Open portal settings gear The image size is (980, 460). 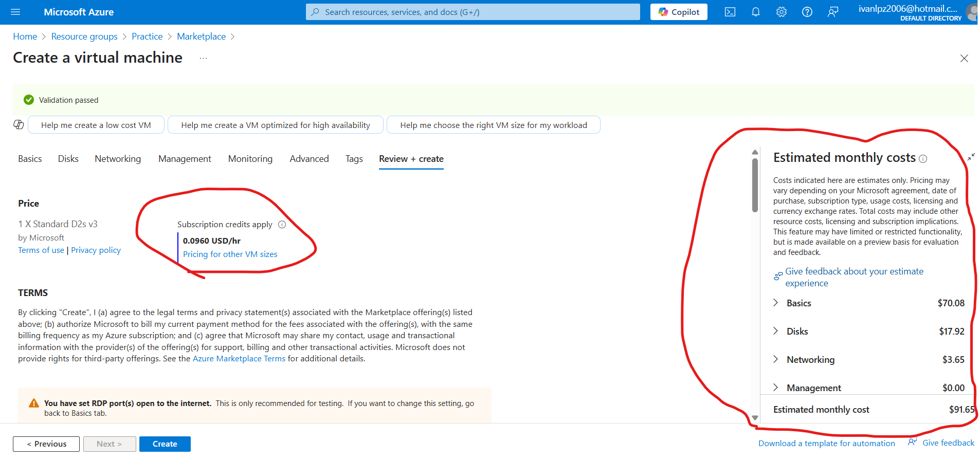[782, 12]
